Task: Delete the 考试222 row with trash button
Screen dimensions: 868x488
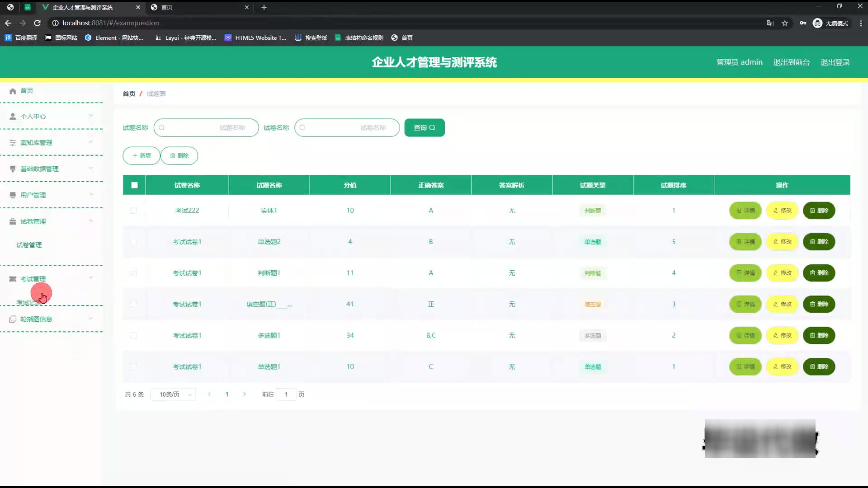Action: [819, 211]
